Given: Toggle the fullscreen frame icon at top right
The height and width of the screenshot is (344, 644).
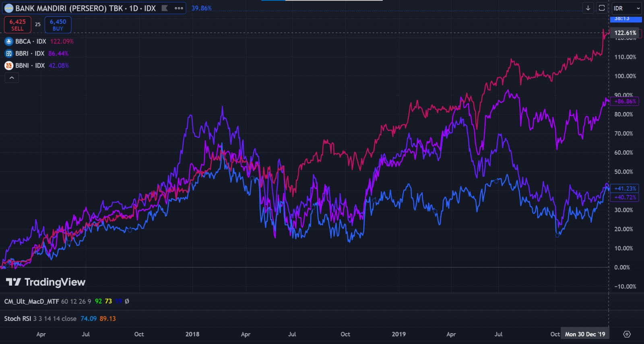Looking at the screenshot, I should coord(602,8).
